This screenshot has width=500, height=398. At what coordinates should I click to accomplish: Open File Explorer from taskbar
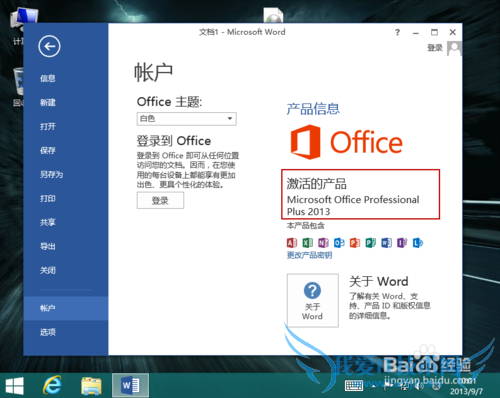tap(91, 386)
